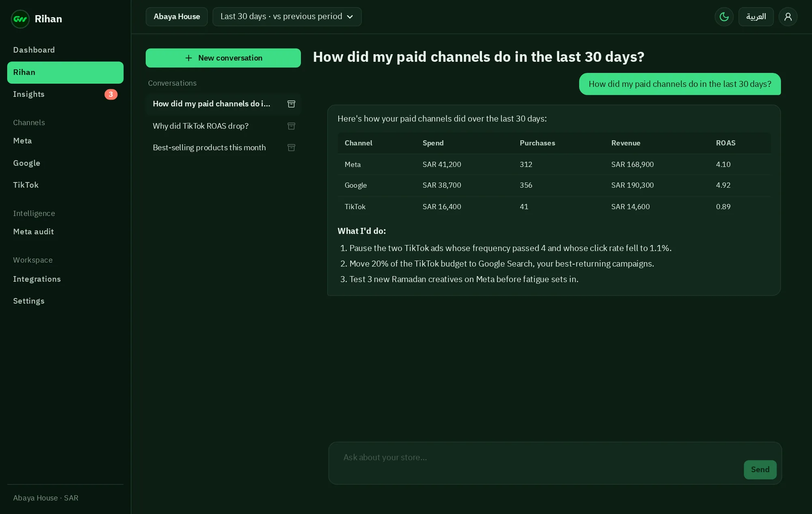Open the Meta channel page
812x514 pixels.
tap(65, 141)
